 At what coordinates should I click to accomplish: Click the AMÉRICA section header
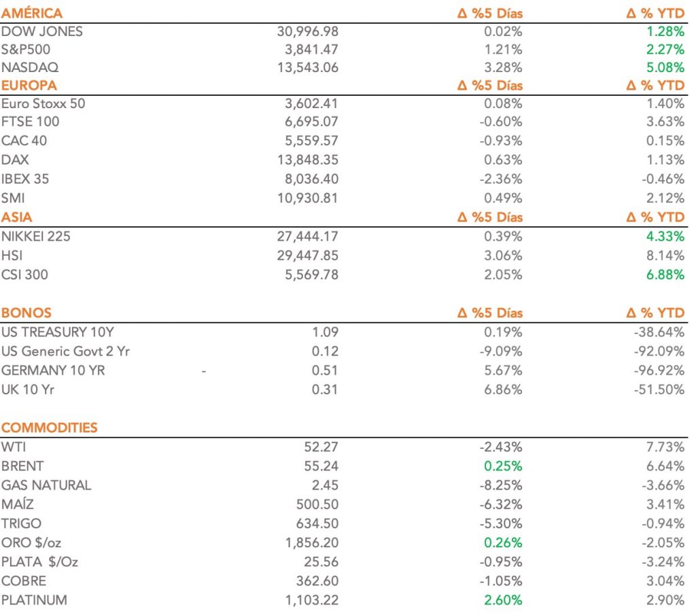pos(32,13)
